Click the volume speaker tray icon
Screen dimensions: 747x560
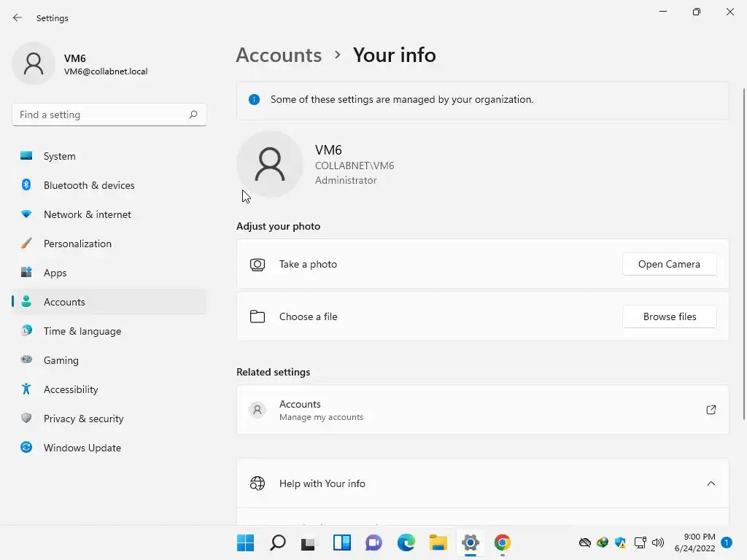(658, 542)
